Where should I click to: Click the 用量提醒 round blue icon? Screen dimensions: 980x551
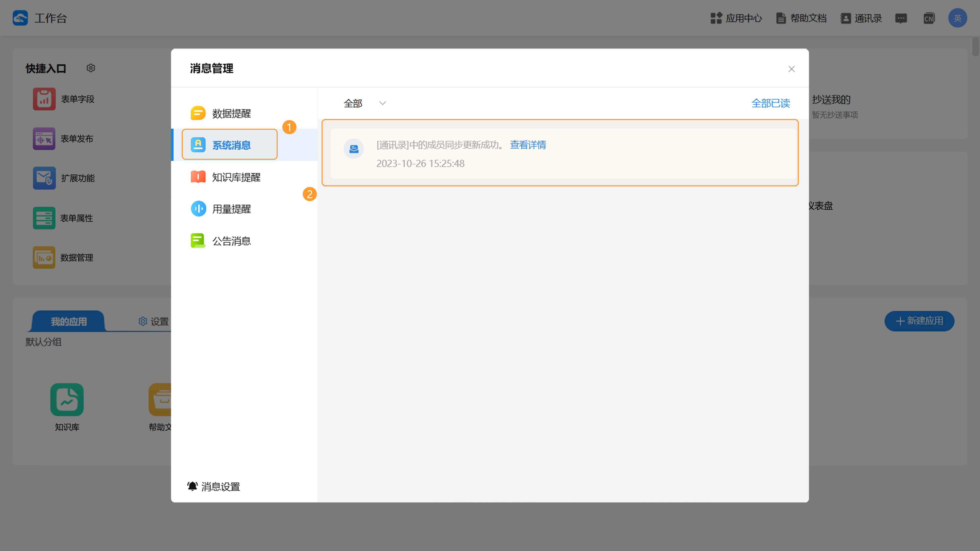(198, 209)
